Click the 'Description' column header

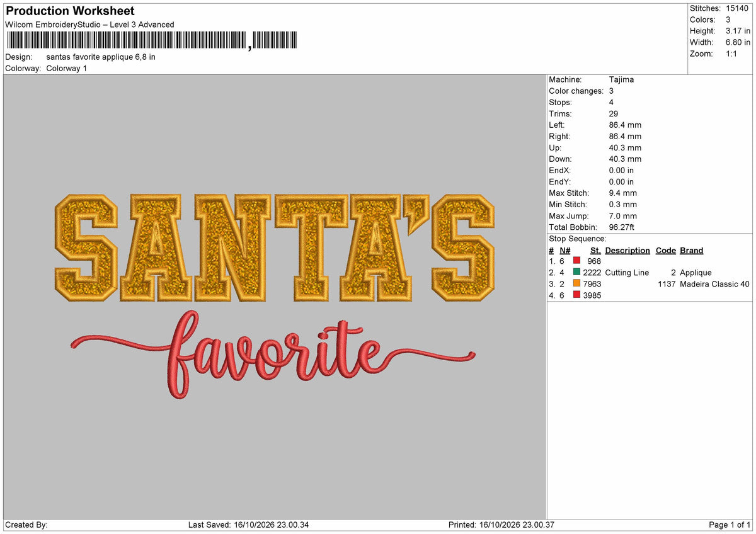[627, 250]
